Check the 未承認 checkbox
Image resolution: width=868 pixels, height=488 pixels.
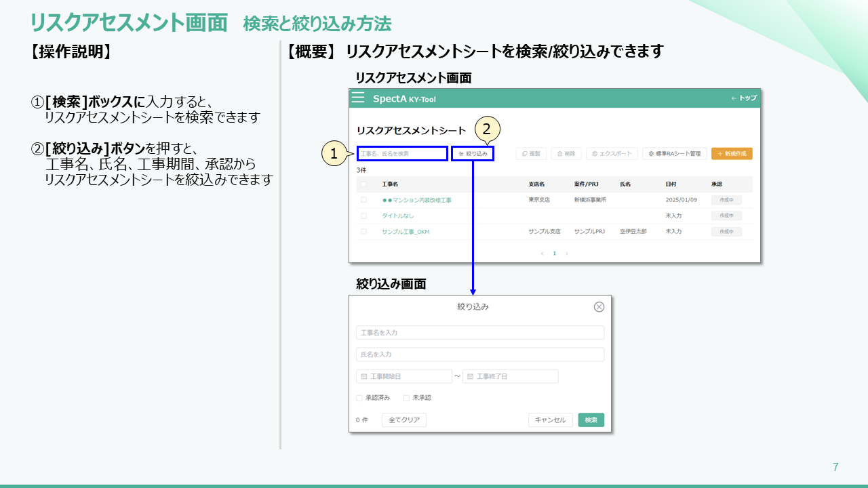tap(407, 398)
